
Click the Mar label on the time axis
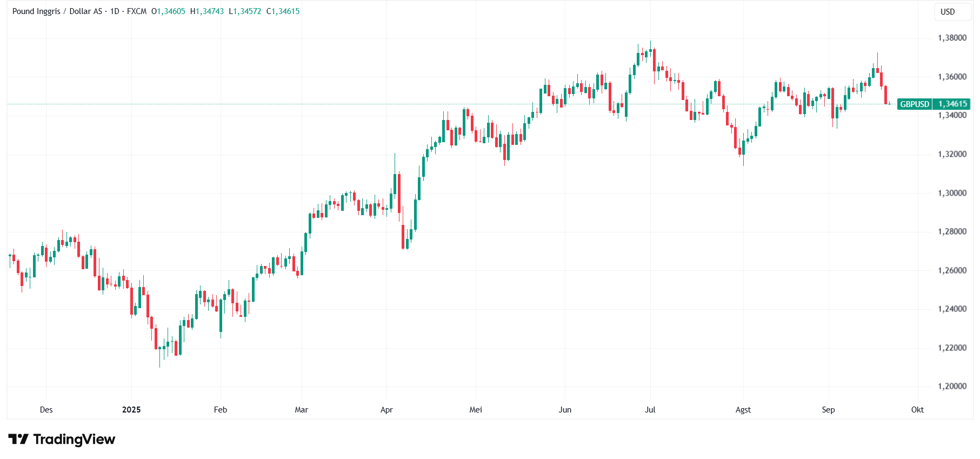tap(302, 410)
